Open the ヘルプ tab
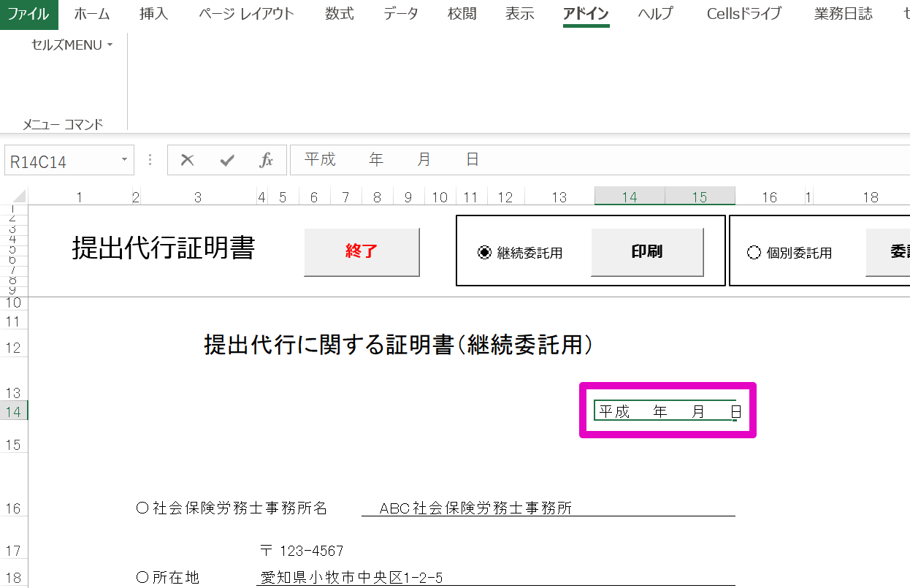The width and height of the screenshot is (910, 588). pyautogui.click(x=655, y=14)
